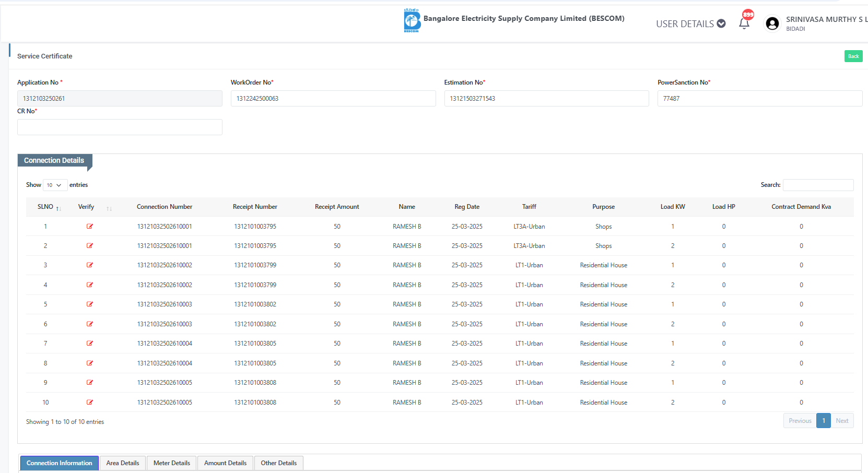The height and width of the screenshot is (473, 868).
Task: Open the notification bell with 899 badge
Action: point(744,23)
